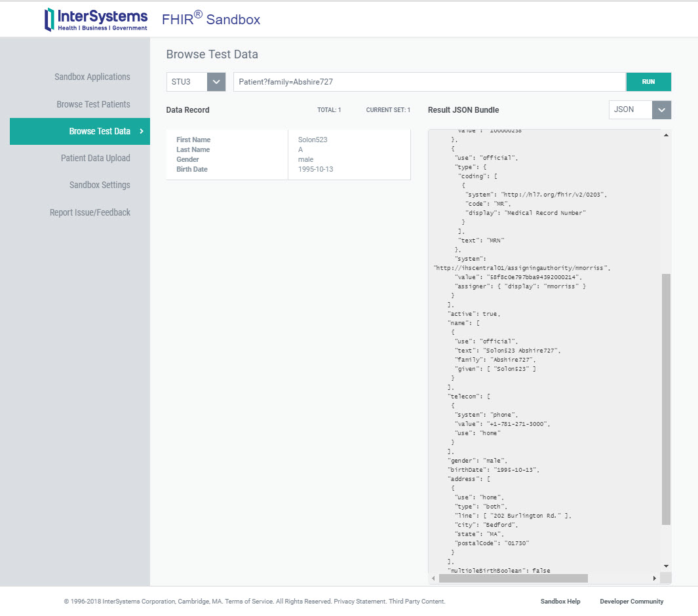The image size is (698, 616).
Task: Click the Medical Record Number display line
Action: point(526,213)
